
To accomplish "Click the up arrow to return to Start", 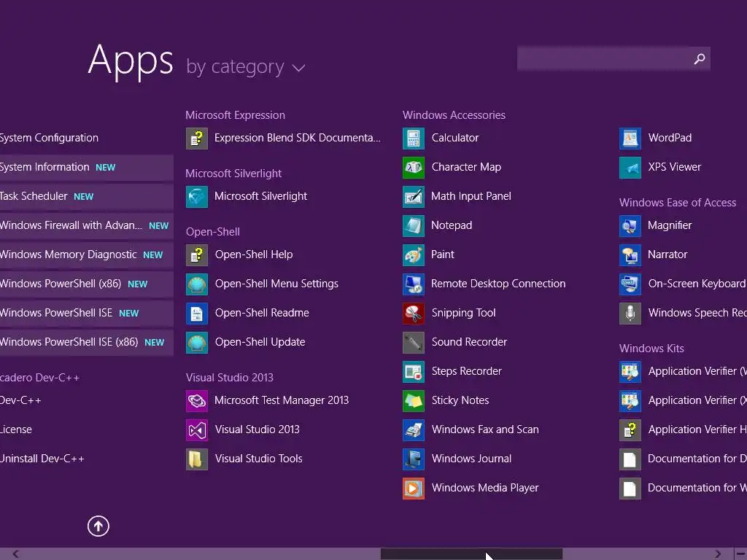I will pyautogui.click(x=98, y=526).
